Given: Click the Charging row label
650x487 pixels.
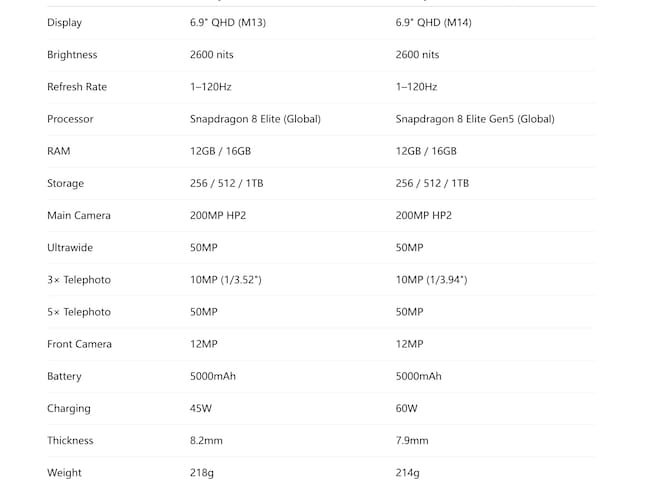Looking at the screenshot, I should (x=68, y=408).
